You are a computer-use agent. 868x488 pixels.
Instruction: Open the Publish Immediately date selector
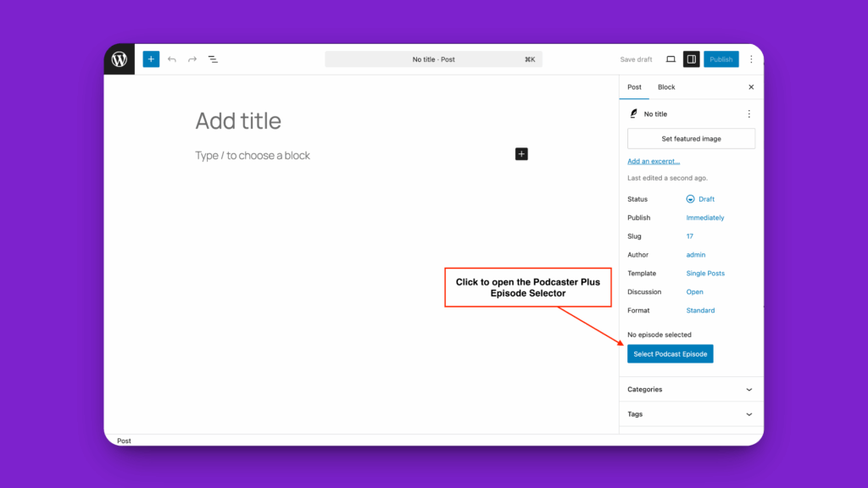point(705,217)
